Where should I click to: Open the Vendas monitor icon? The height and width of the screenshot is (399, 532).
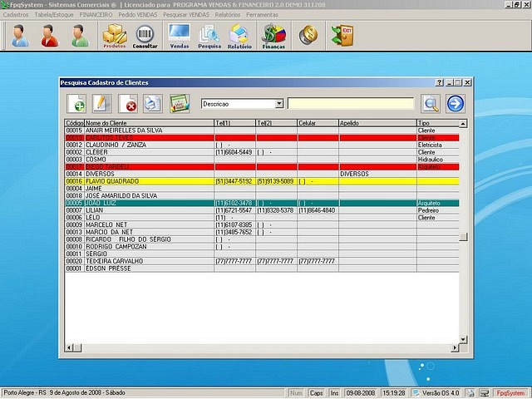coord(179,36)
